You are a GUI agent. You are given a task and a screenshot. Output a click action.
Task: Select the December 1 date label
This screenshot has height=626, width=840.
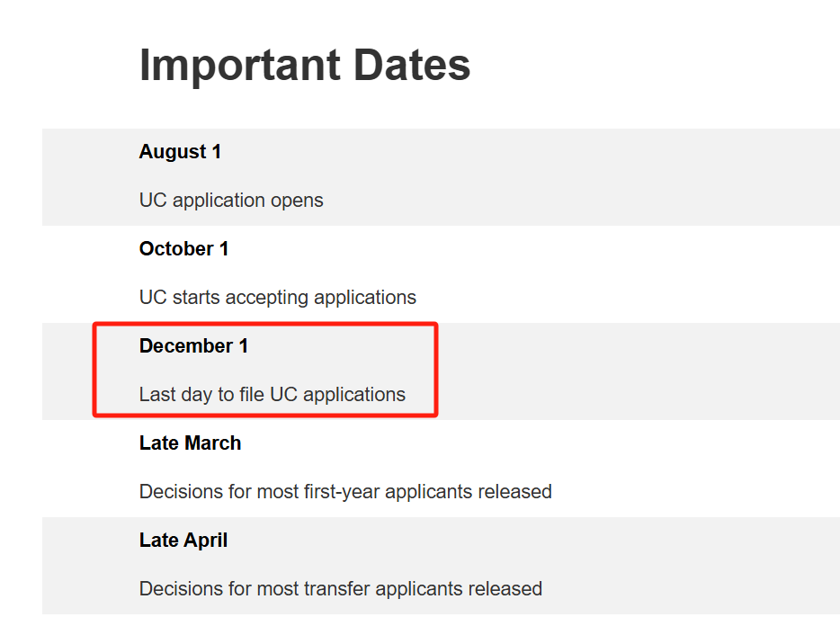193,346
